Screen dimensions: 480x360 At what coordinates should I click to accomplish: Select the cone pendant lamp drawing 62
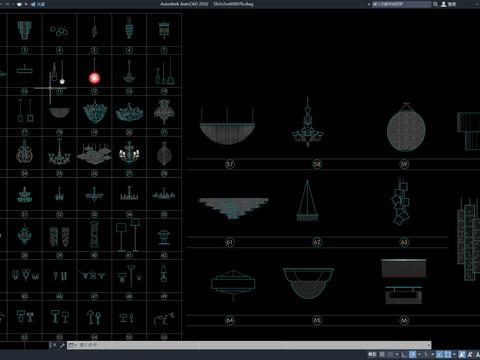tap(307, 200)
